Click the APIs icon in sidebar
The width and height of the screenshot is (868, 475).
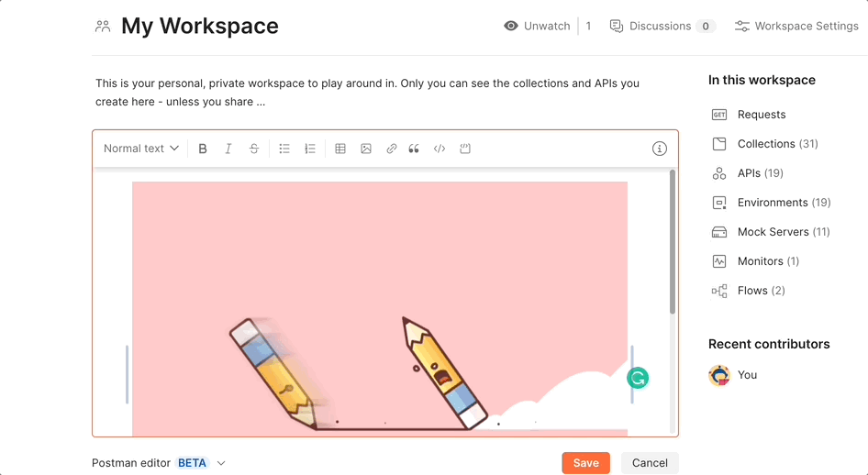(x=719, y=173)
